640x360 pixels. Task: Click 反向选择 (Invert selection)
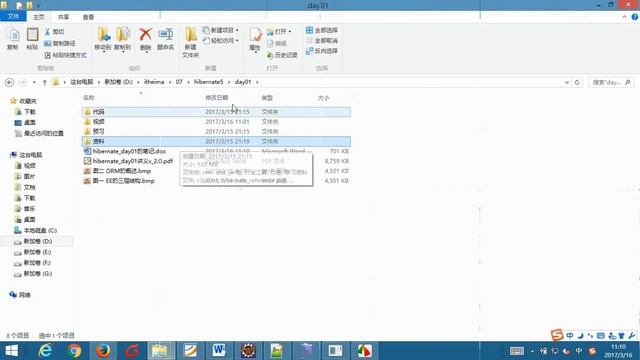point(322,51)
